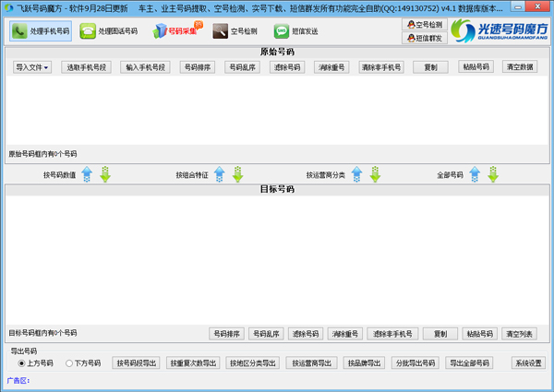Open 短信群发 QQ contact button
Screen dimensions: 554x392
(425, 38)
